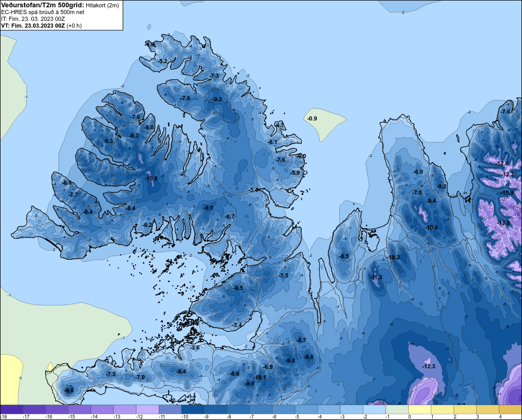Pick the legend swatch between 3 and 4
The height and width of the screenshot is (420, 522).
[488, 410]
